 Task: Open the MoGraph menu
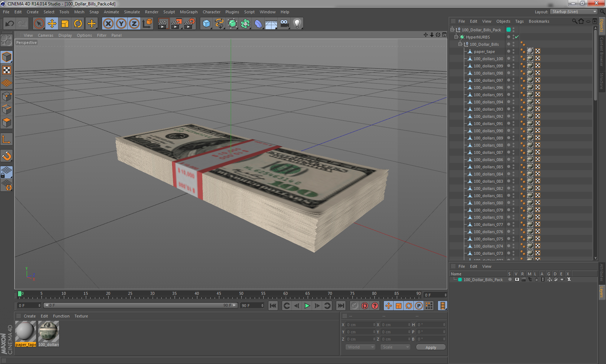[189, 12]
